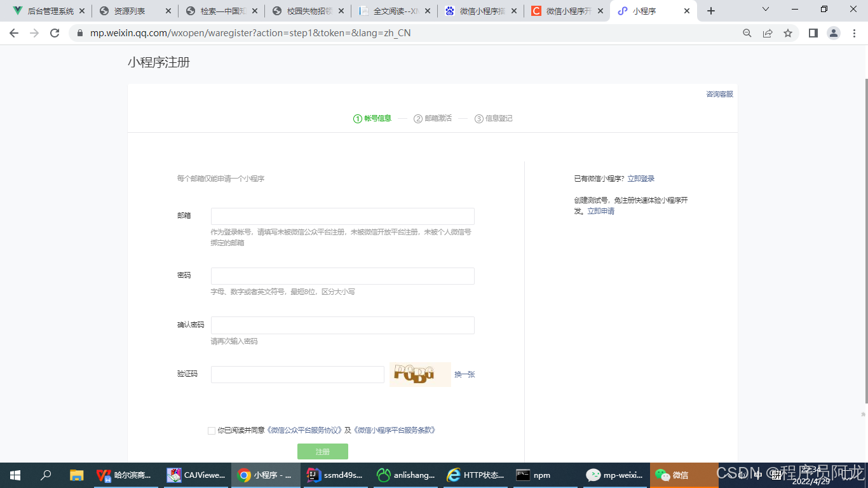The width and height of the screenshot is (868, 488).
Task: Open the 微信 WeChat taskbar item
Action: (x=684, y=475)
